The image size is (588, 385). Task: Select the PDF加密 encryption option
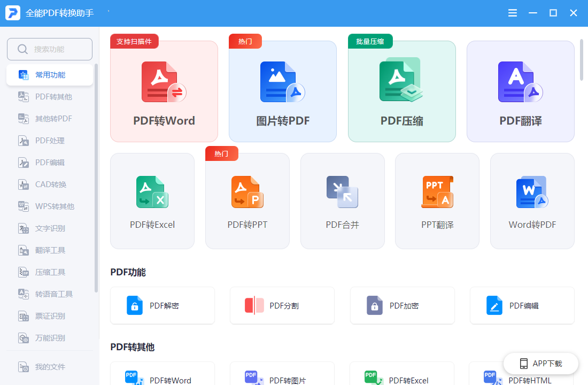(402, 305)
